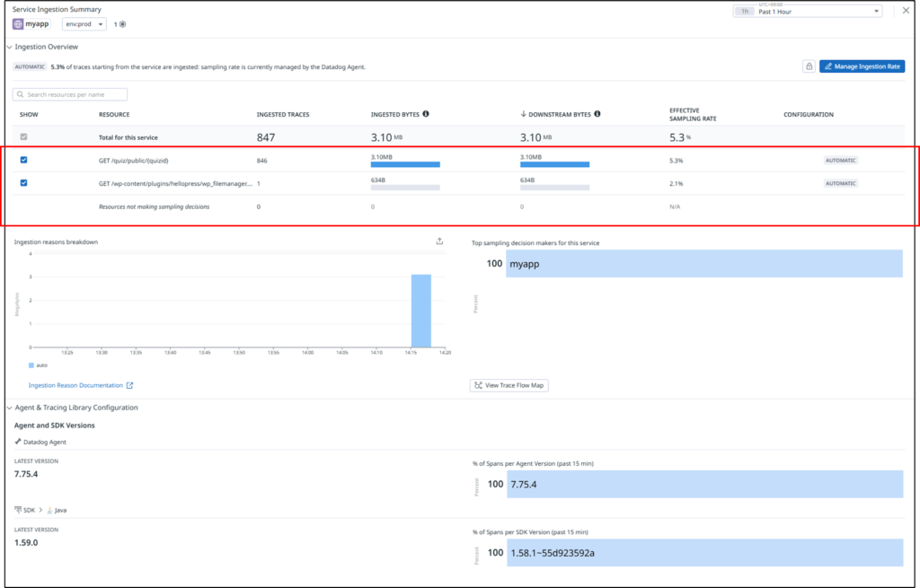Click the info icon next to Ingested Bytes
This screenshot has height=588, width=920.
click(x=425, y=114)
